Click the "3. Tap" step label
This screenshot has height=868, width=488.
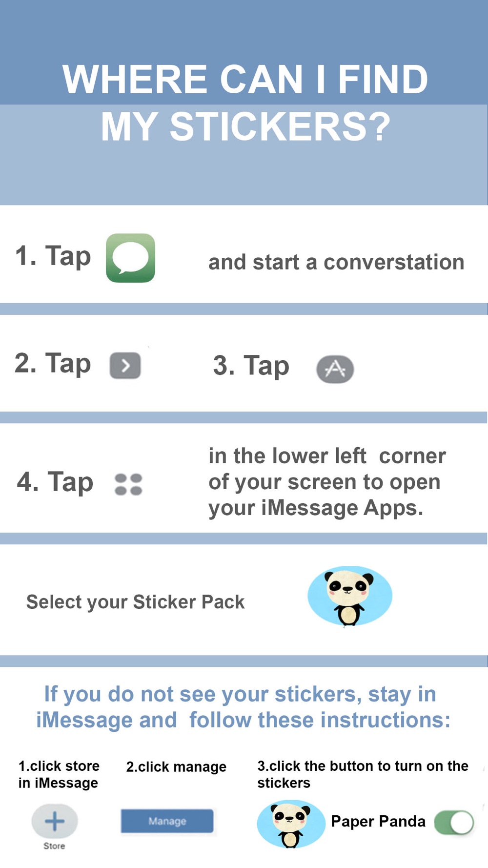251,366
